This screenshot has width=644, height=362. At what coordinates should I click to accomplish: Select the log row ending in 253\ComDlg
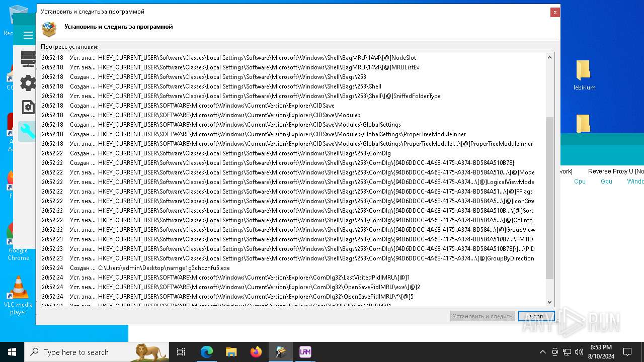click(293, 153)
